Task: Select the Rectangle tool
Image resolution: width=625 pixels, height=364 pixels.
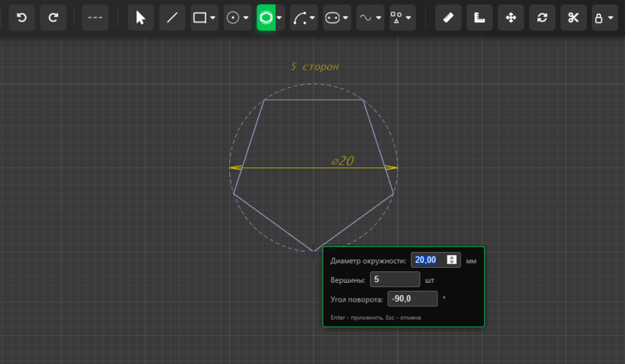Action: (x=199, y=17)
